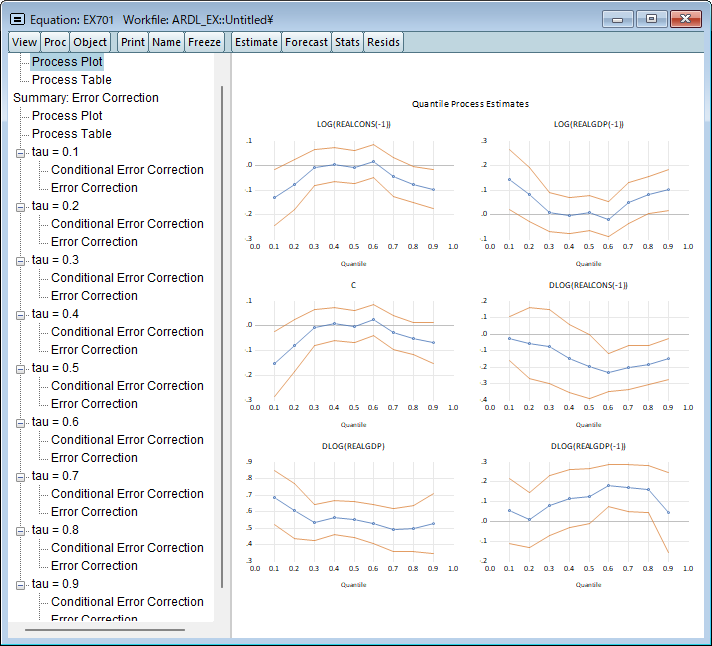Select the highlighted Process Plot item
The width and height of the screenshot is (712, 646).
[67, 62]
